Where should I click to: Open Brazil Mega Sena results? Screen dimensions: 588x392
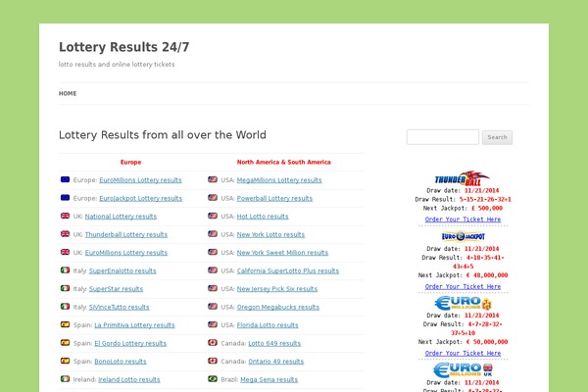[269, 379]
